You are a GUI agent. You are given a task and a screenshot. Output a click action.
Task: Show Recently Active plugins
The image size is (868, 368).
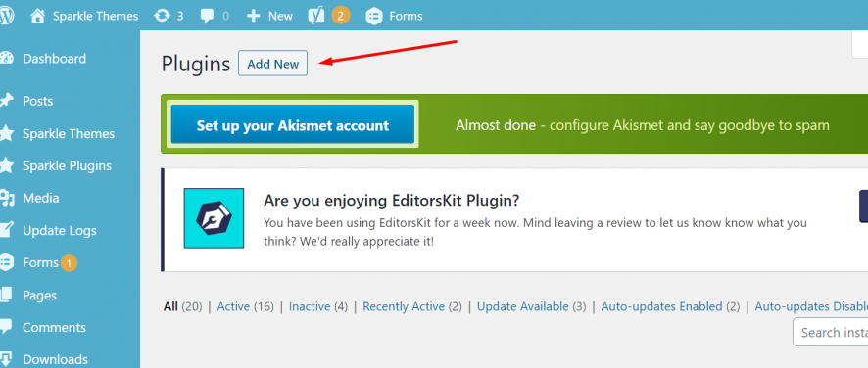[x=404, y=306]
